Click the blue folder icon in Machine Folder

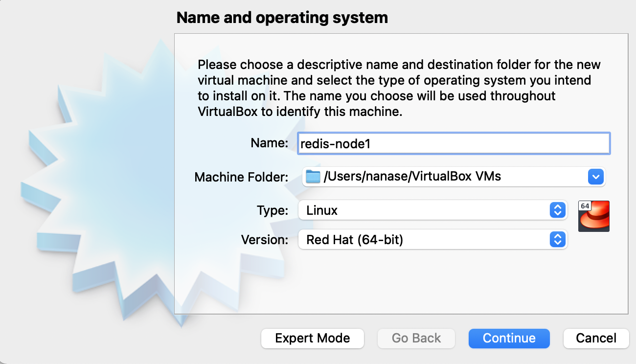click(x=313, y=177)
